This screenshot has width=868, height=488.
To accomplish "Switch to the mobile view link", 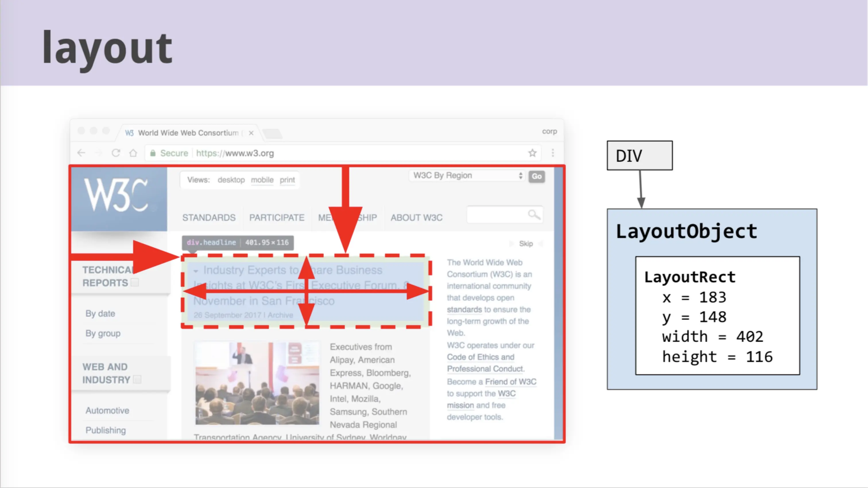I will (262, 180).
